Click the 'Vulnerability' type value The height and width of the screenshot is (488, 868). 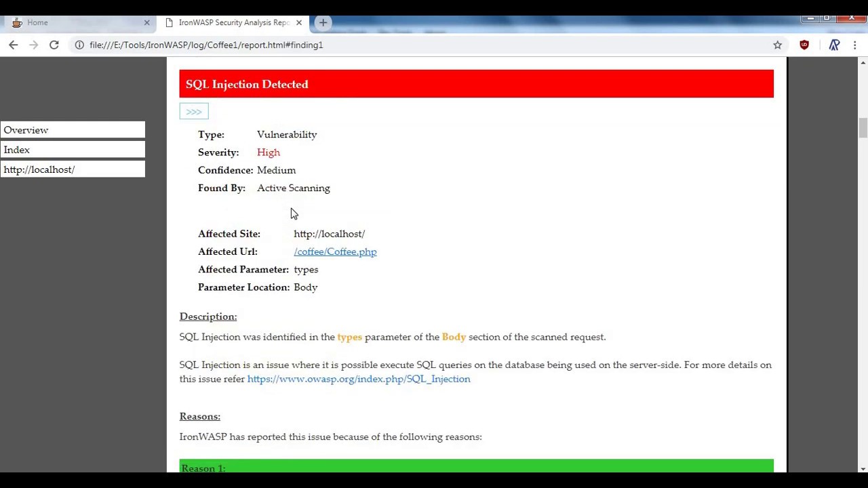coord(287,135)
